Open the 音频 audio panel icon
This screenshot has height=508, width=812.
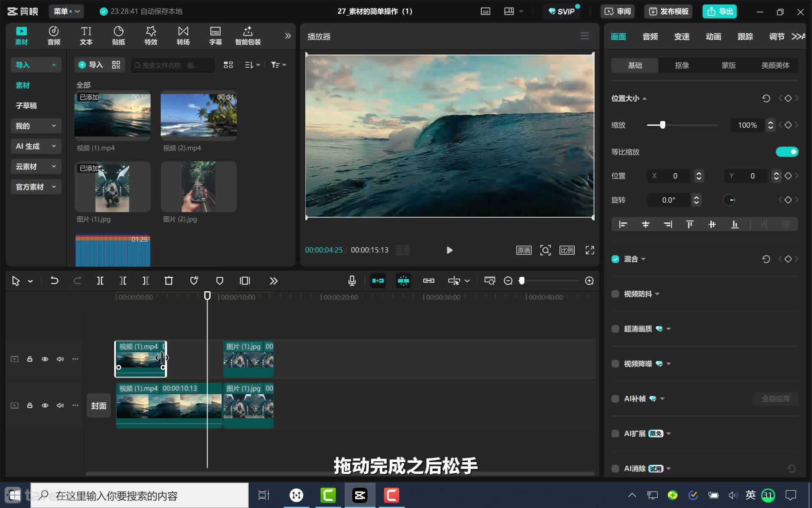[x=54, y=36]
